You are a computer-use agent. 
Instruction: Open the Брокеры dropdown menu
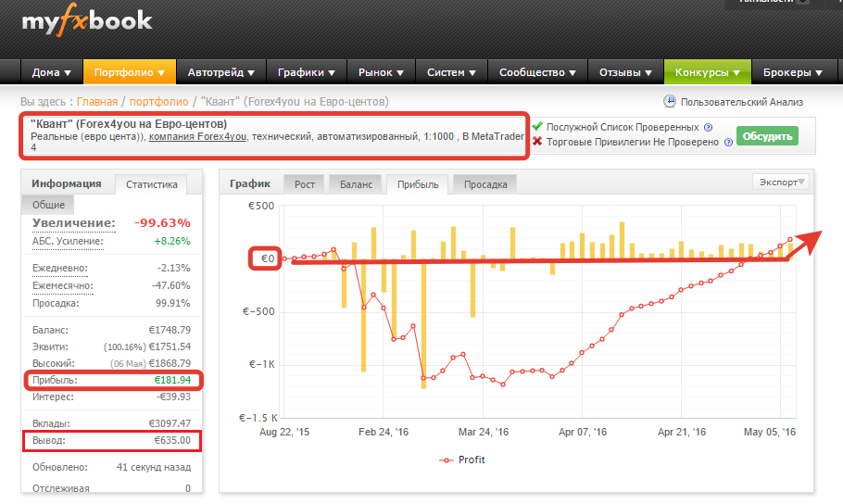click(x=793, y=72)
